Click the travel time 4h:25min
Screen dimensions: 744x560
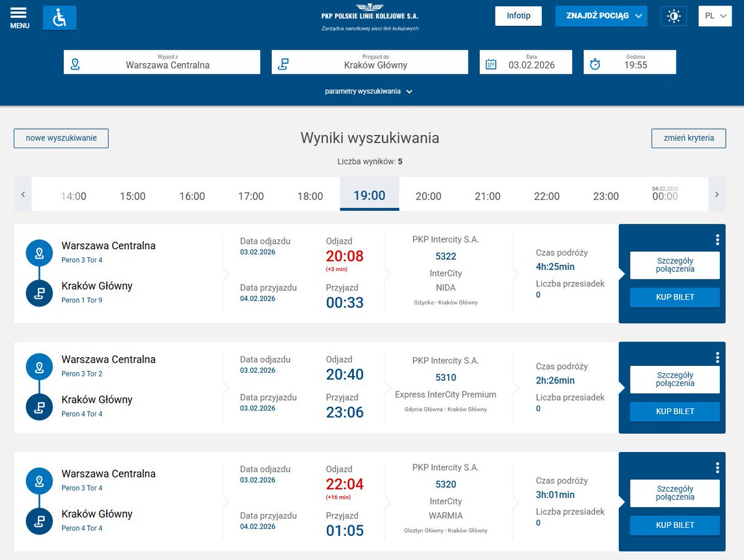[x=556, y=267]
